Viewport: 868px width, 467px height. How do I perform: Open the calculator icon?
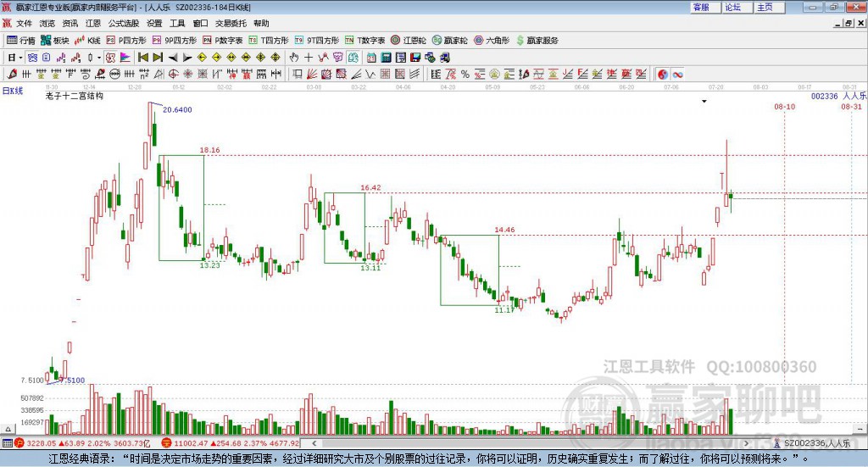(386, 58)
